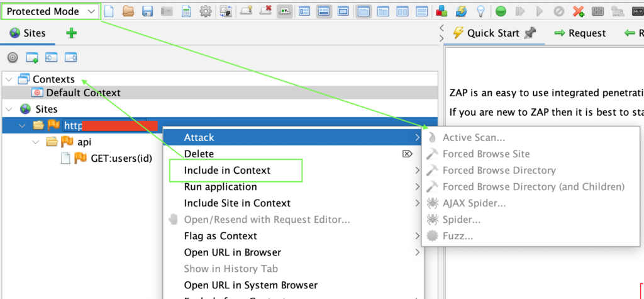Screen dimensions: 644x299
Task: Click the Continue play arrow icon
Action: click(540, 11)
